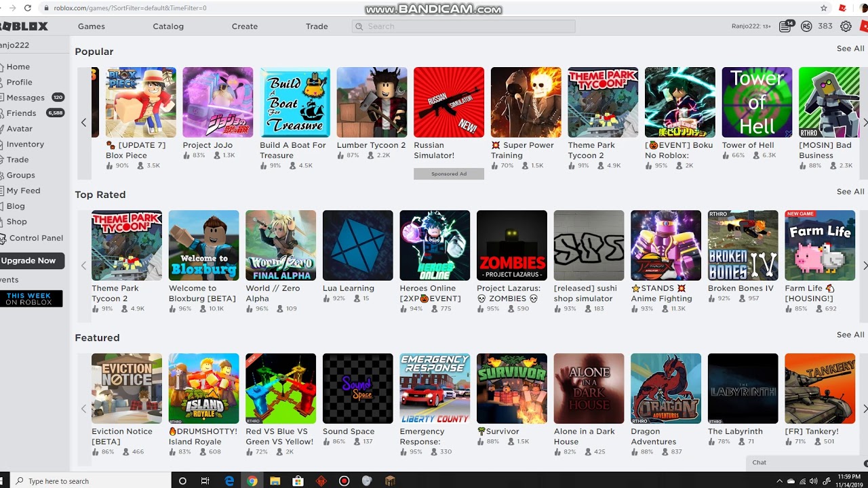
Task: Open the Welcome to Bloxburg thumbnail
Action: pyautogui.click(x=203, y=245)
